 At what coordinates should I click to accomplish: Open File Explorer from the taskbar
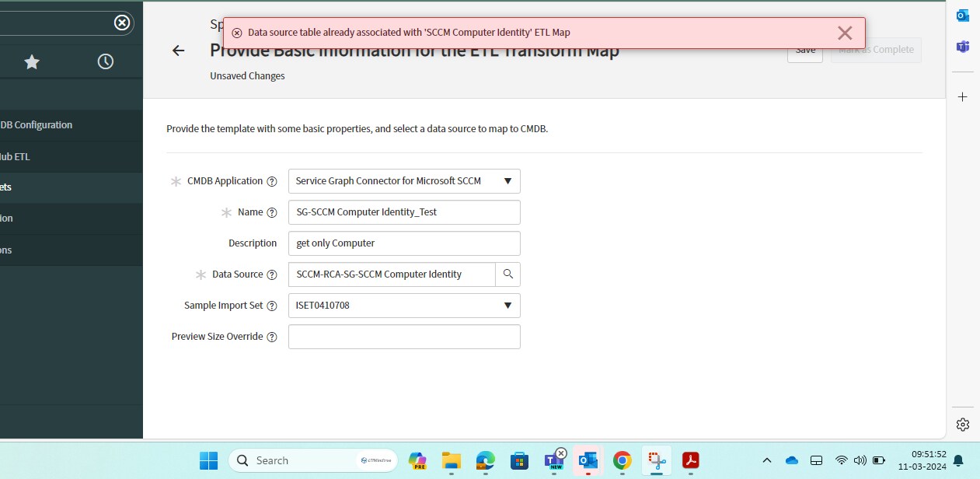[x=452, y=460]
